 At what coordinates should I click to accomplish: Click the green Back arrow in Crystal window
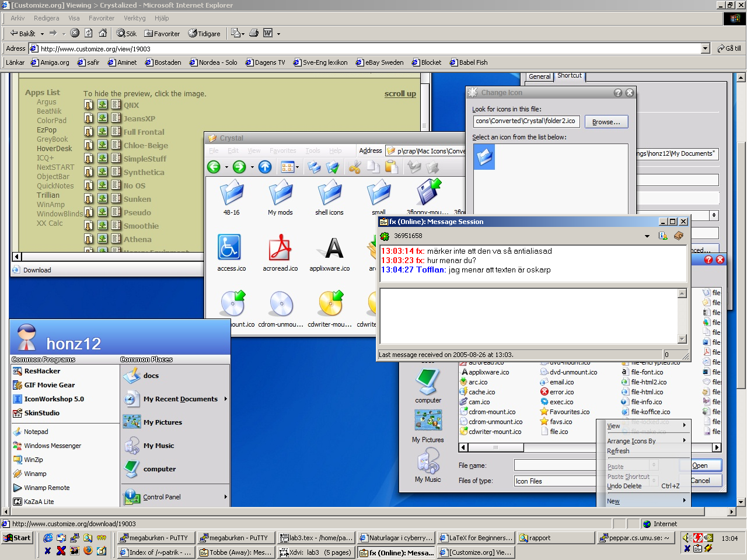(x=214, y=167)
